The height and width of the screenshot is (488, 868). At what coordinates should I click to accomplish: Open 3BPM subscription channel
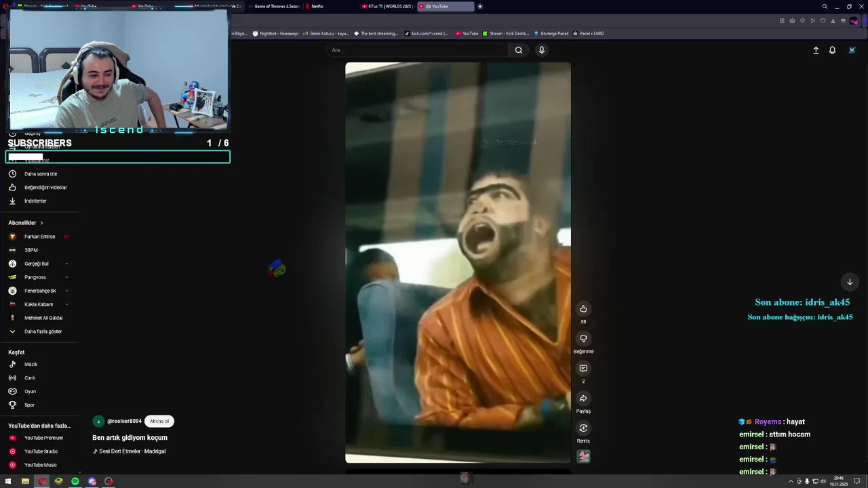pyautogui.click(x=31, y=250)
